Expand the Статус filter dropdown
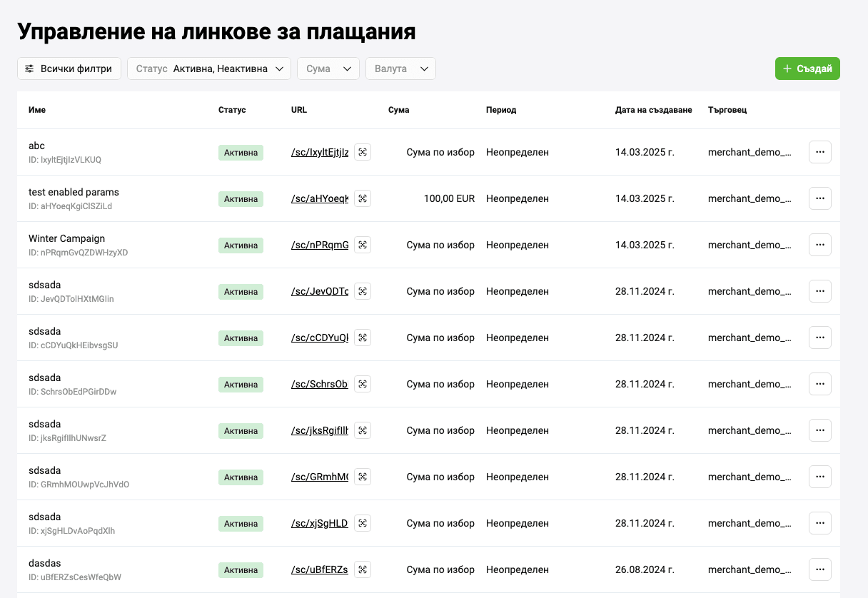The width and height of the screenshot is (868, 598). tap(209, 69)
